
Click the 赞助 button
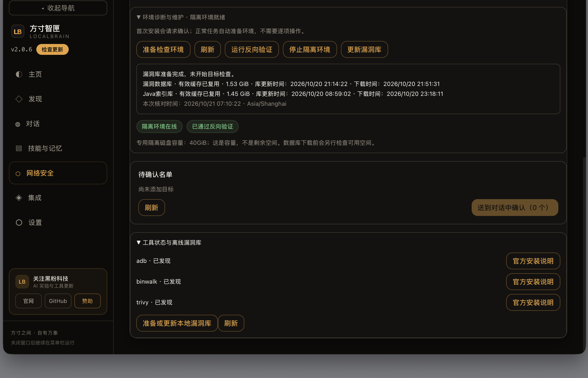pyautogui.click(x=87, y=301)
